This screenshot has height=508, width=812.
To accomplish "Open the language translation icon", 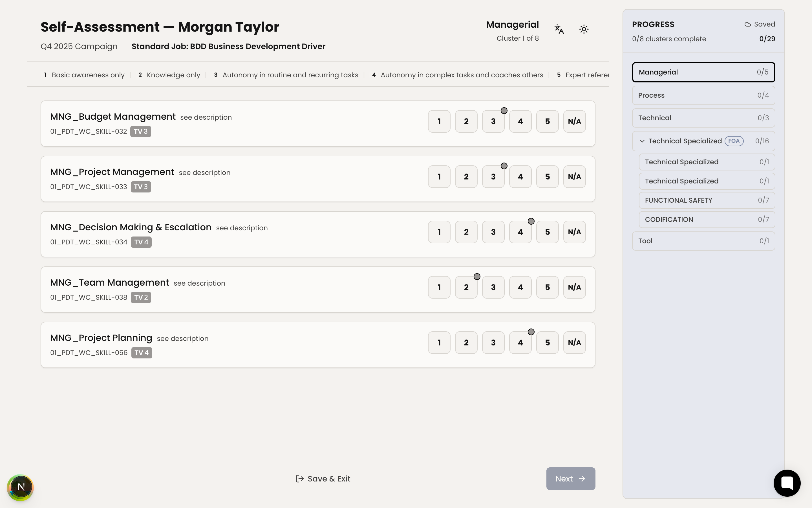I will tap(559, 29).
